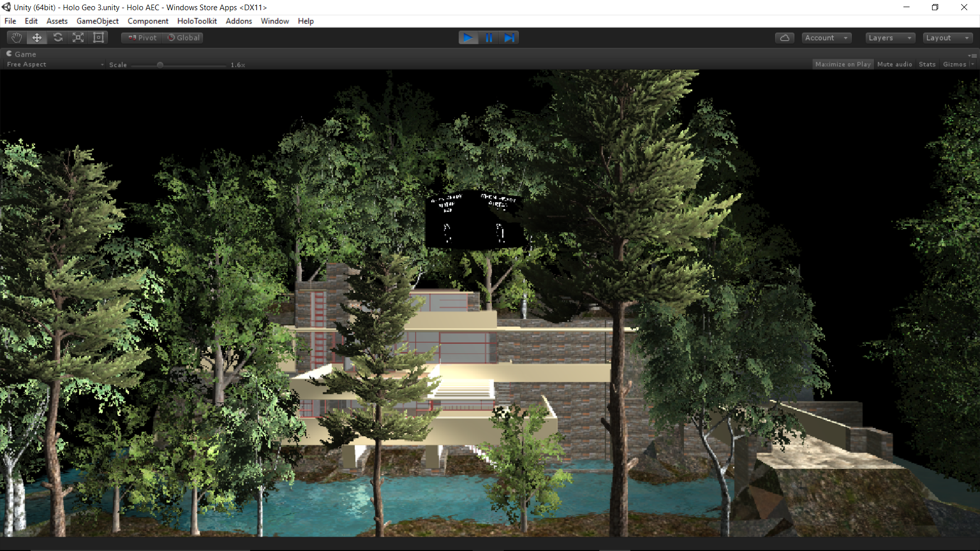Open the Account dropdown
The width and height of the screenshot is (980, 551).
tap(826, 38)
